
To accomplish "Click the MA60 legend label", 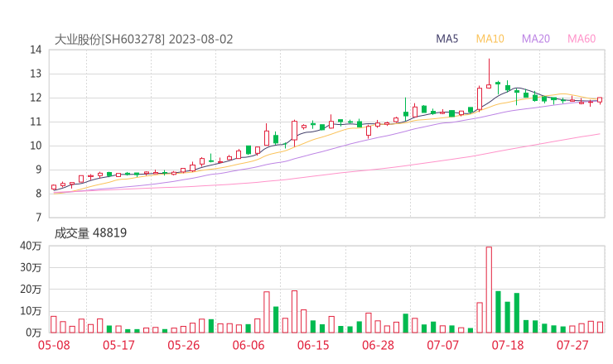I will tap(582, 39).
